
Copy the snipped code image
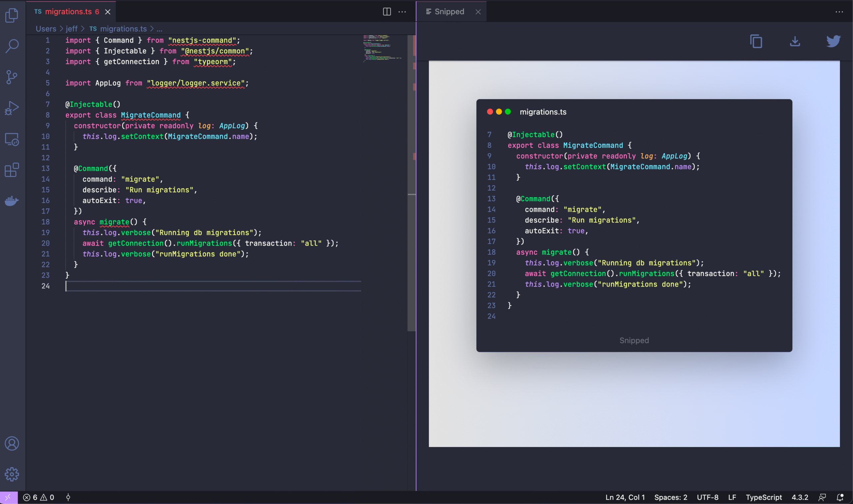(x=756, y=41)
